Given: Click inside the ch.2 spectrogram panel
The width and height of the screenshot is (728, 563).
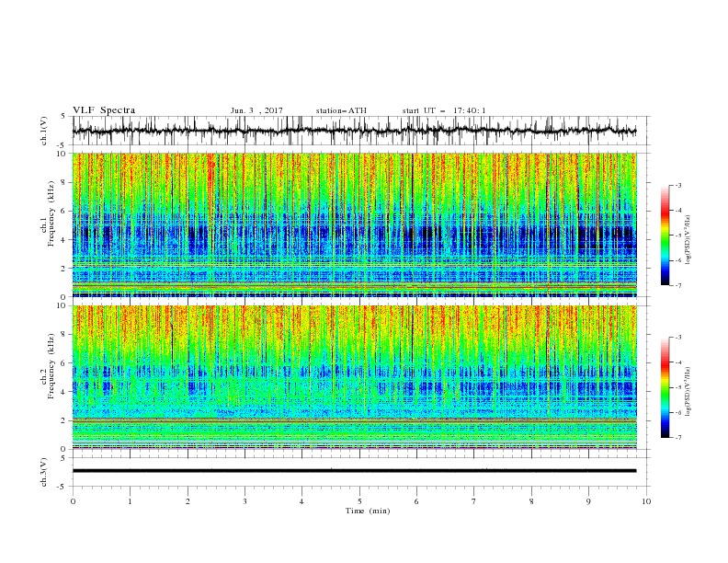Looking at the screenshot, I should 354,377.
